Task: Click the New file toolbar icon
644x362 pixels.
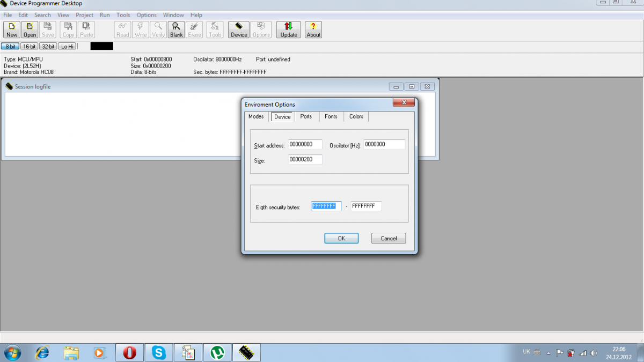Action: pos(12,29)
